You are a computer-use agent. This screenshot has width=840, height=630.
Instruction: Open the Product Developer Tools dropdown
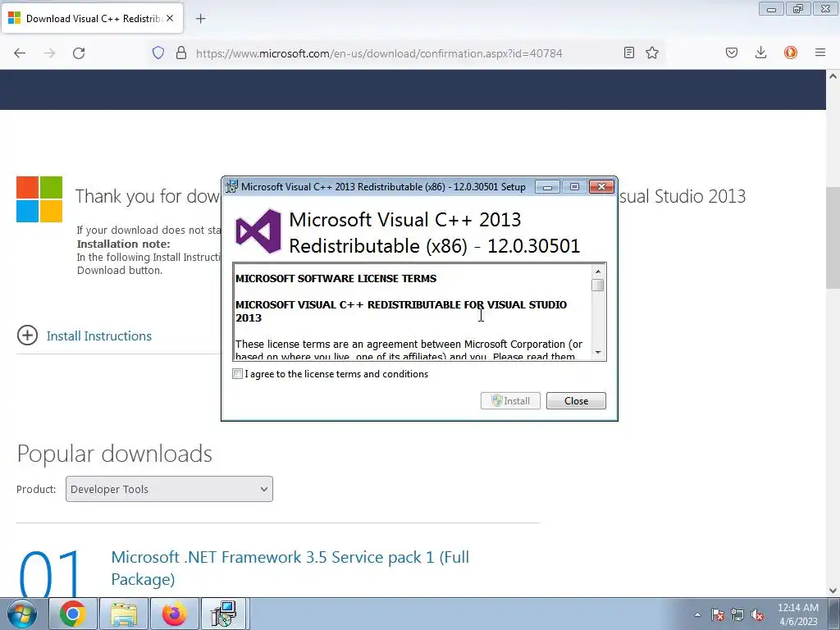coord(169,489)
